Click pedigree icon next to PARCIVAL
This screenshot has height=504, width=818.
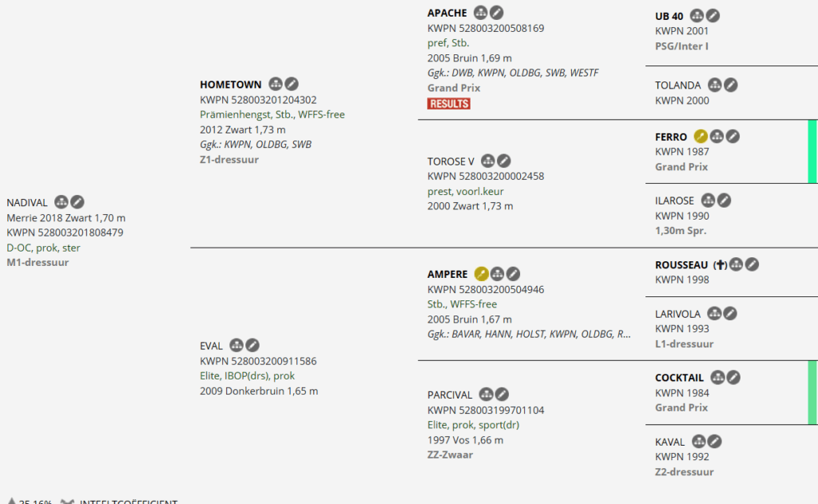tap(486, 394)
